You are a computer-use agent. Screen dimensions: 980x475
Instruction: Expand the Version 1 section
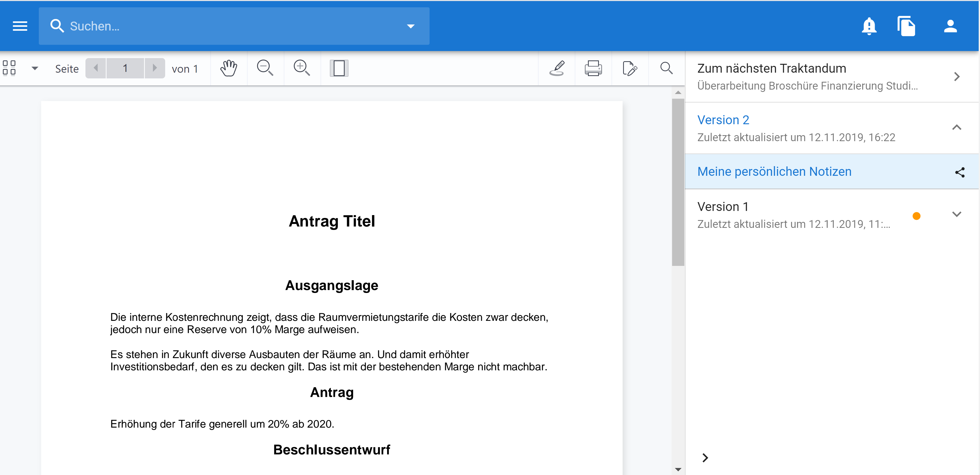[x=956, y=215]
